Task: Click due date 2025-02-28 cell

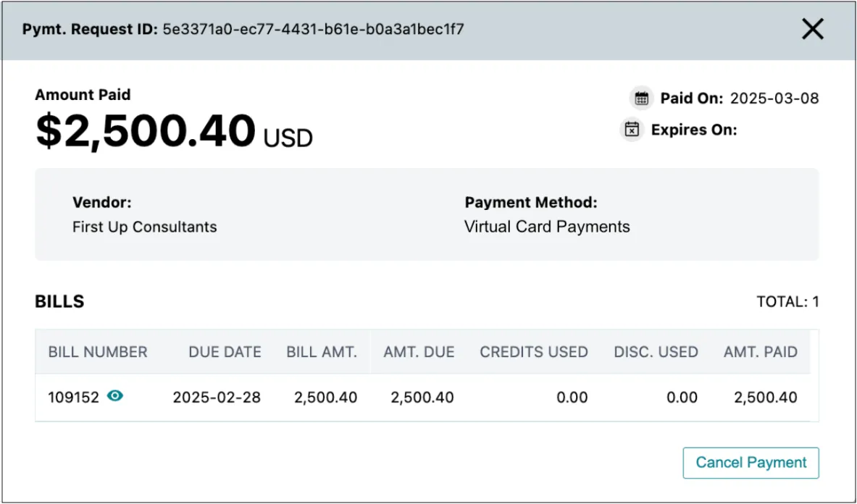Action: point(217,397)
